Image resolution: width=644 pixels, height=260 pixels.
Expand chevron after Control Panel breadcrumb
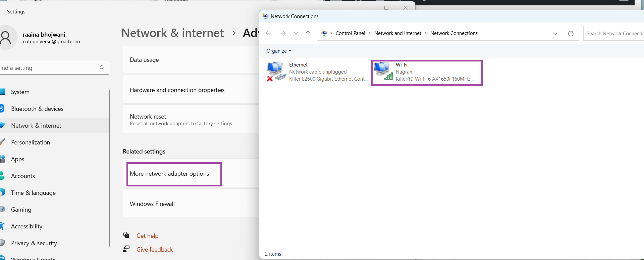(x=370, y=33)
